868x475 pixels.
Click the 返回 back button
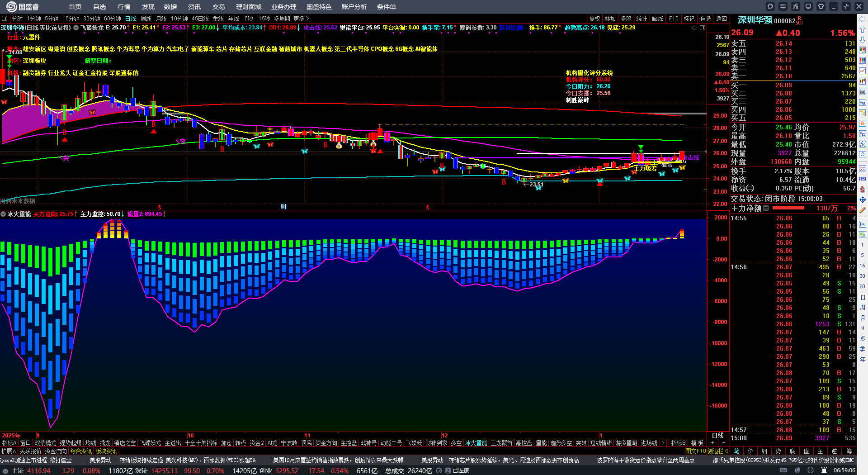(721, 19)
